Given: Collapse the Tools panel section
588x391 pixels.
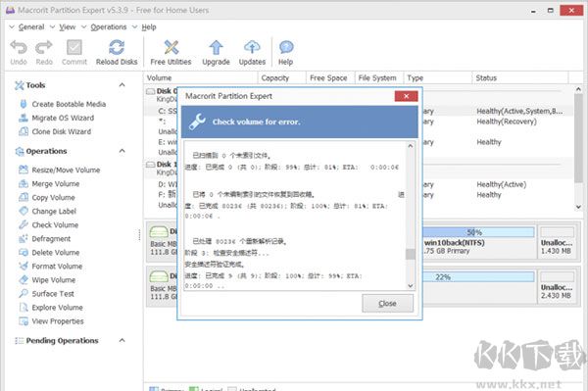Looking at the screenshot, I should pos(122,85).
